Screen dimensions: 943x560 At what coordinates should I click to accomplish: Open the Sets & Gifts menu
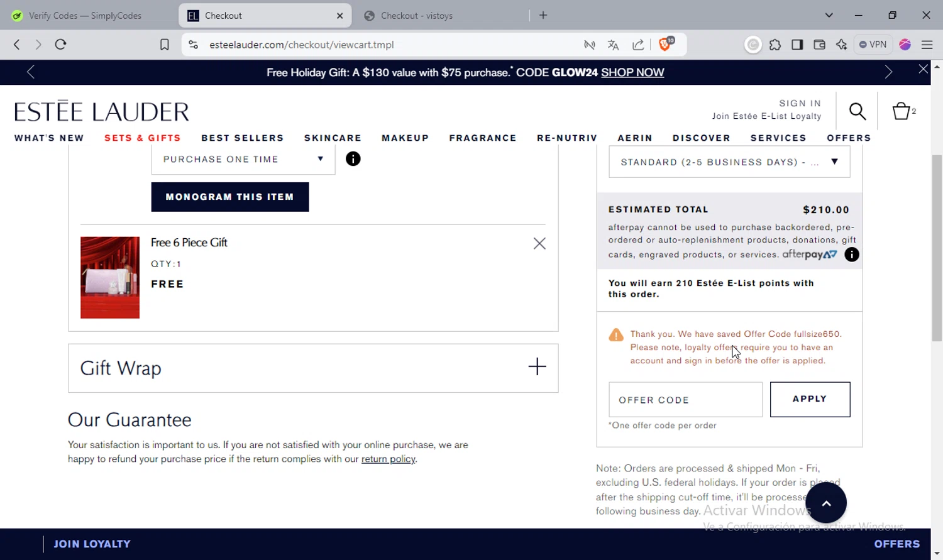143,138
